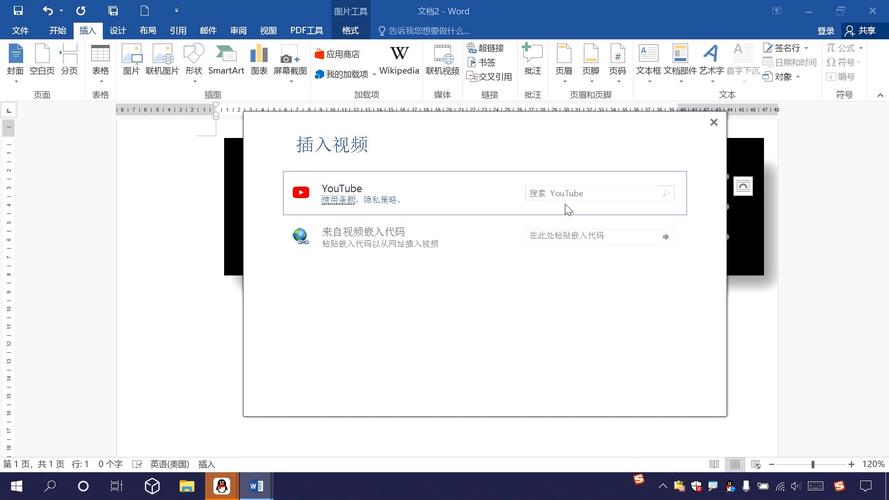The height and width of the screenshot is (500, 889).
Task: Switch to the Home (开始) tab
Action: [57, 31]
